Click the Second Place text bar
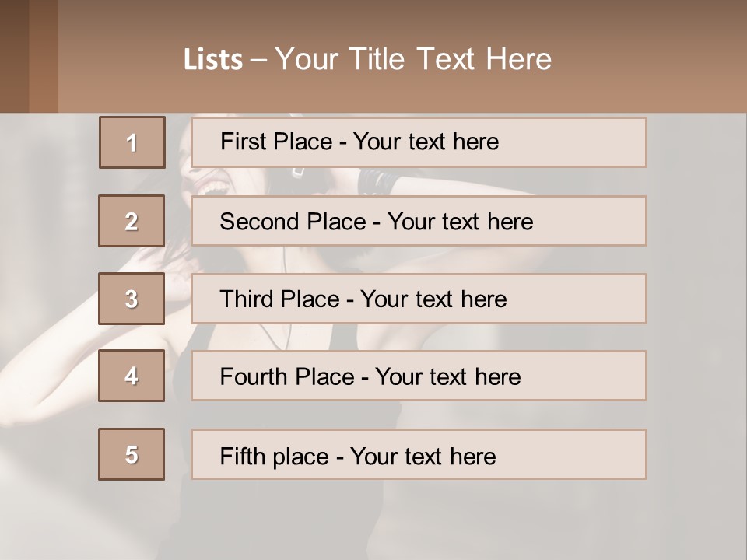This screenshot has width=747, height=560. point(419,221)
